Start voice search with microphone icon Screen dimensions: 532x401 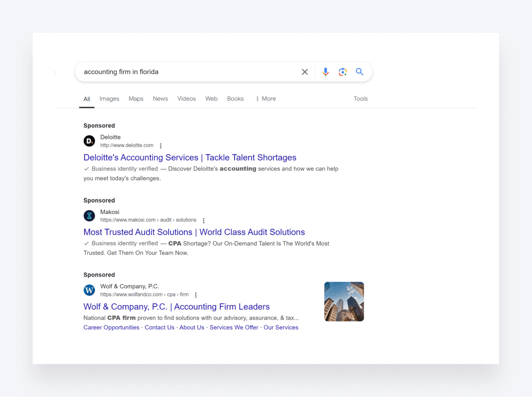tap(325, 72)
